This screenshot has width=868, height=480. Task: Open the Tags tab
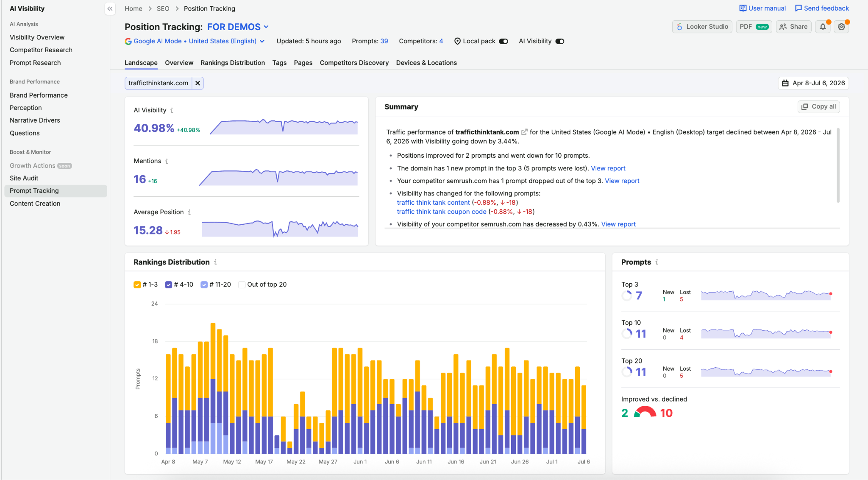pos(279,63)
